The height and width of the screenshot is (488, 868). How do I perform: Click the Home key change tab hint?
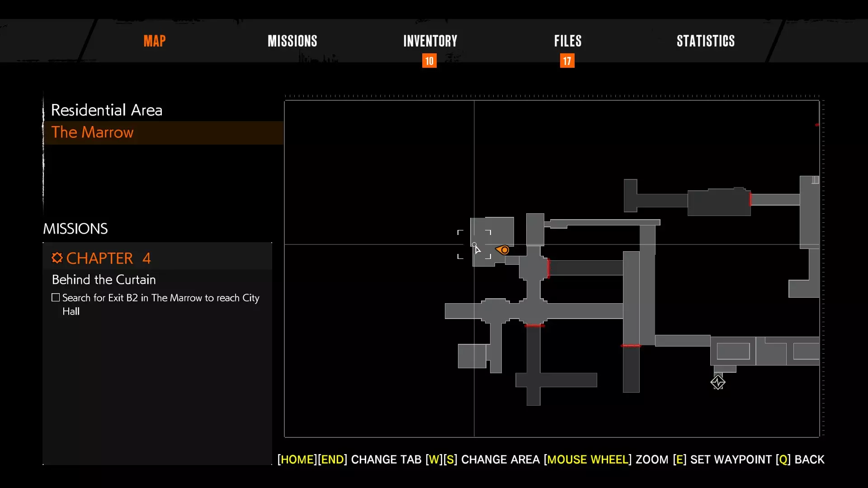click(x=297, y=460)
